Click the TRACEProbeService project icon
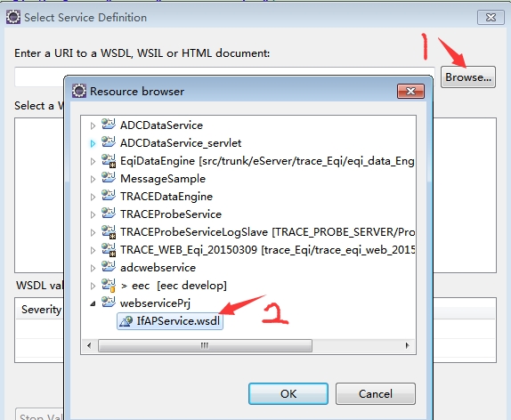The height and width of the screenshot is (420, 511). tap(109, 214)
